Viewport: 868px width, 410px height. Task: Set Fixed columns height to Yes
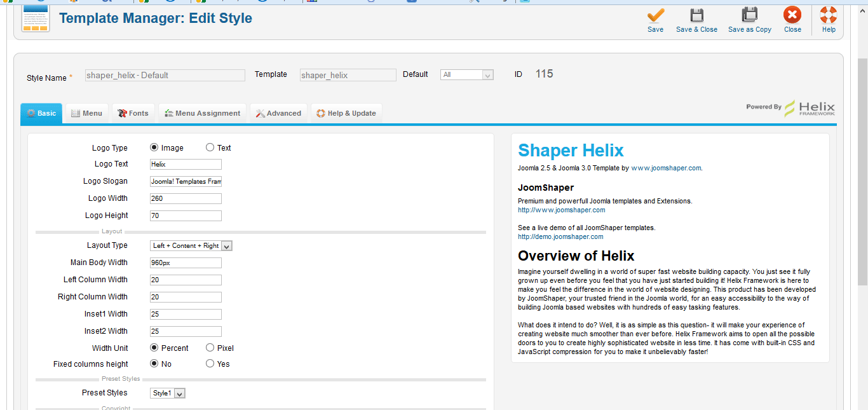point(210,364)
